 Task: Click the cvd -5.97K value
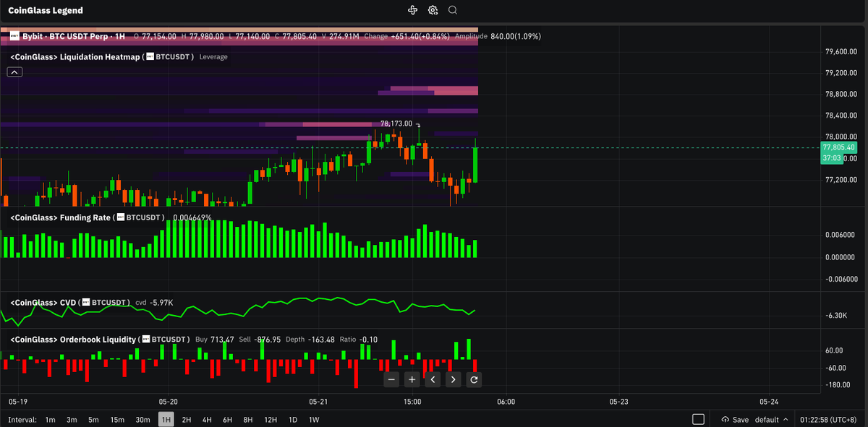[154, 303]
